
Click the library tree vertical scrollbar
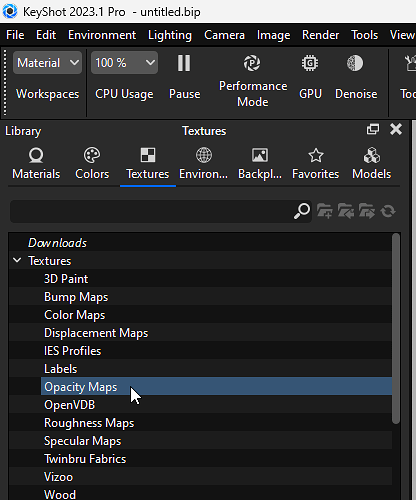click(x=396, y=328)
